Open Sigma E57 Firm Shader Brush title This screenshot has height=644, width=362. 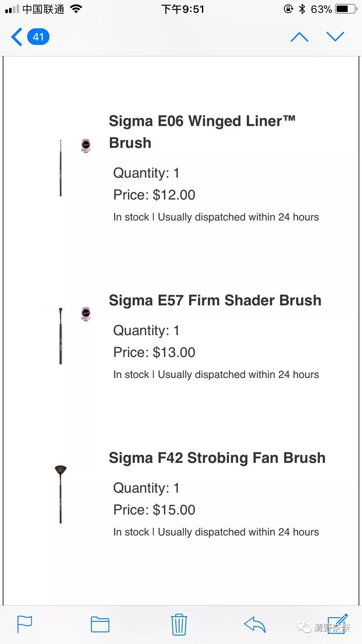pos(215,300)
